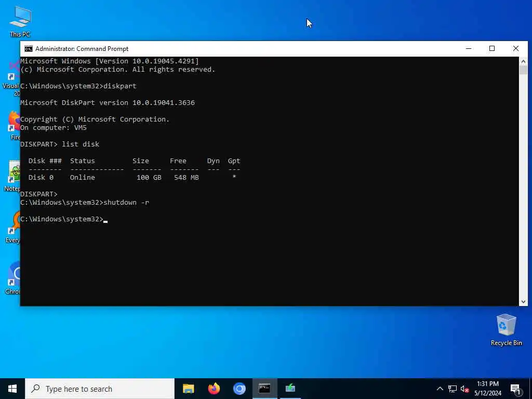Click the 'Disk 0' row text
The width and height of the screenshot is (532, 399).
pyautogui.click(x=41, y=178)
